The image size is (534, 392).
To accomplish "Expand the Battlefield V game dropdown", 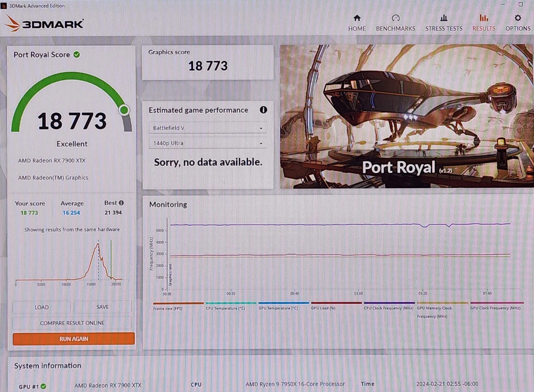I will point(208,128).
